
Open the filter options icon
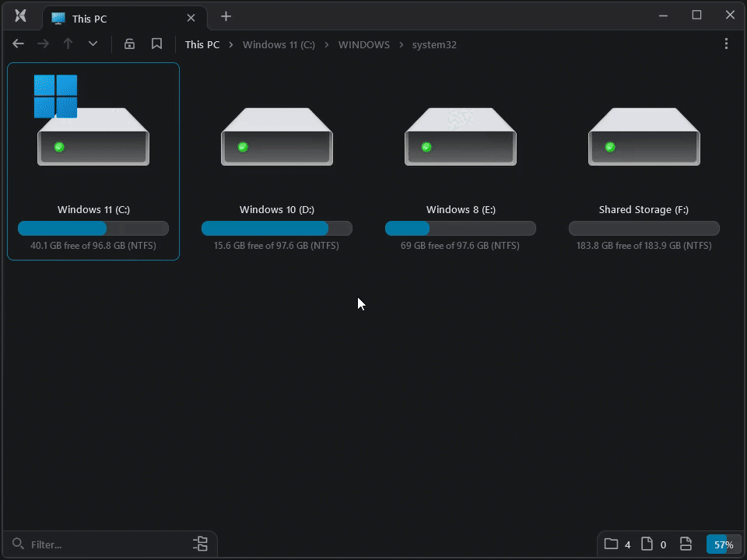[201, 544]
